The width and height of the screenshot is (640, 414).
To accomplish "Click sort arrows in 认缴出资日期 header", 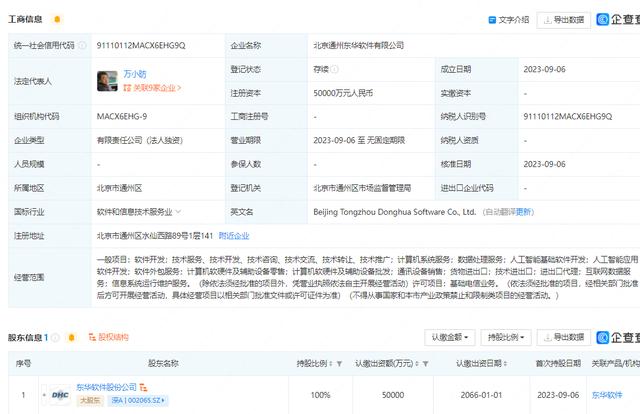I will point(505,363).
